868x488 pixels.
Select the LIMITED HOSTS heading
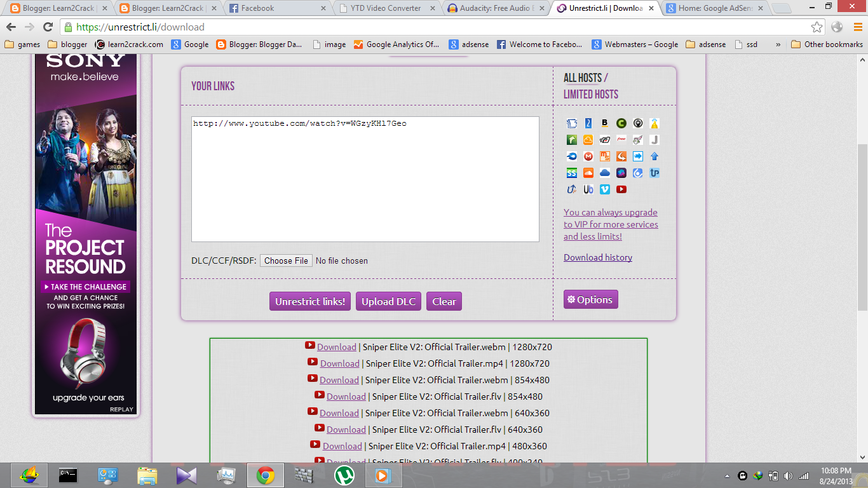coord(591,95)
